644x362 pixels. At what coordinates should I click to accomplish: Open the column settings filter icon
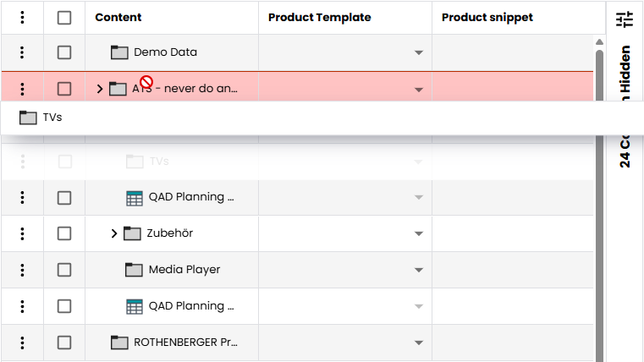624,18
